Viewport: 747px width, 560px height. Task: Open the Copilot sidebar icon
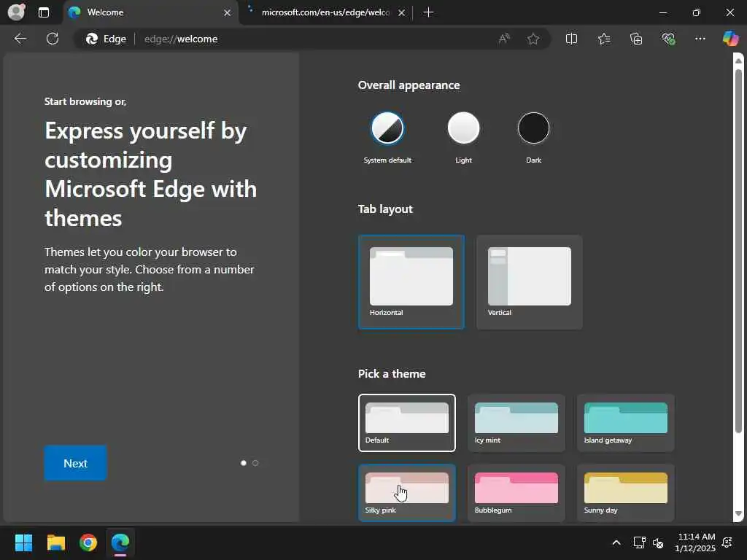click(730, 39)
